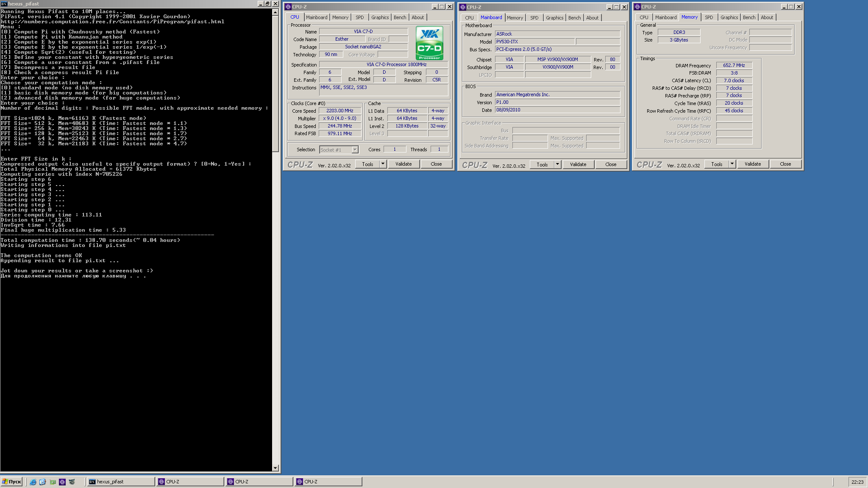Expand Tools dropdown arrow in Memory-tab CPU-Z window
This screenshot has height=488, width=868.
point(732,164)
